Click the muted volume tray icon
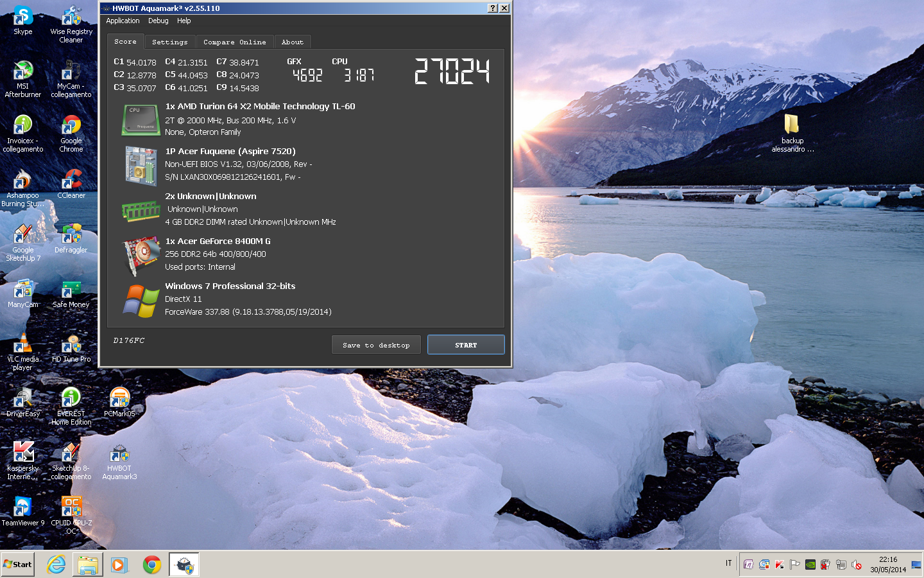Viewport: 924px width, 578px height. pos(857,565)
